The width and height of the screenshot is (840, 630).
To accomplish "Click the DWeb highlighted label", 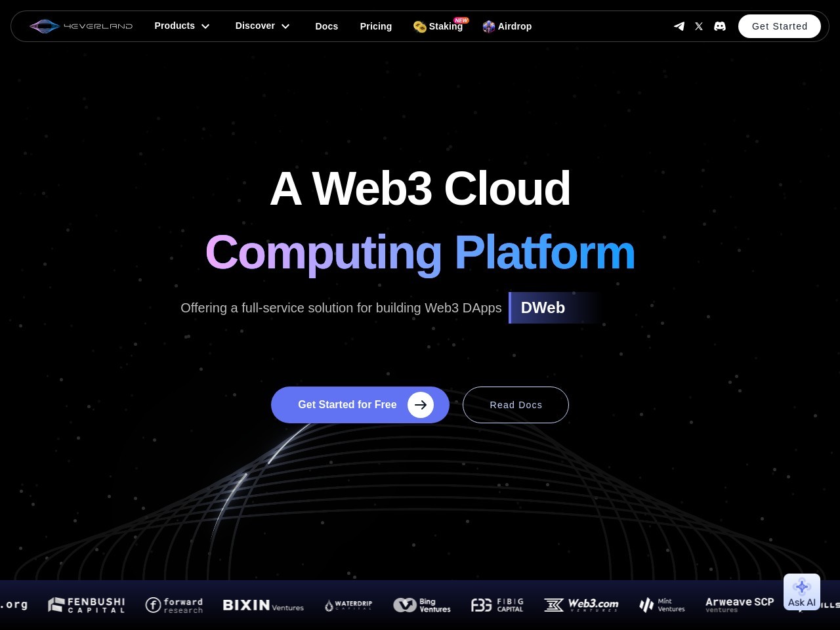I will (543, 308).
